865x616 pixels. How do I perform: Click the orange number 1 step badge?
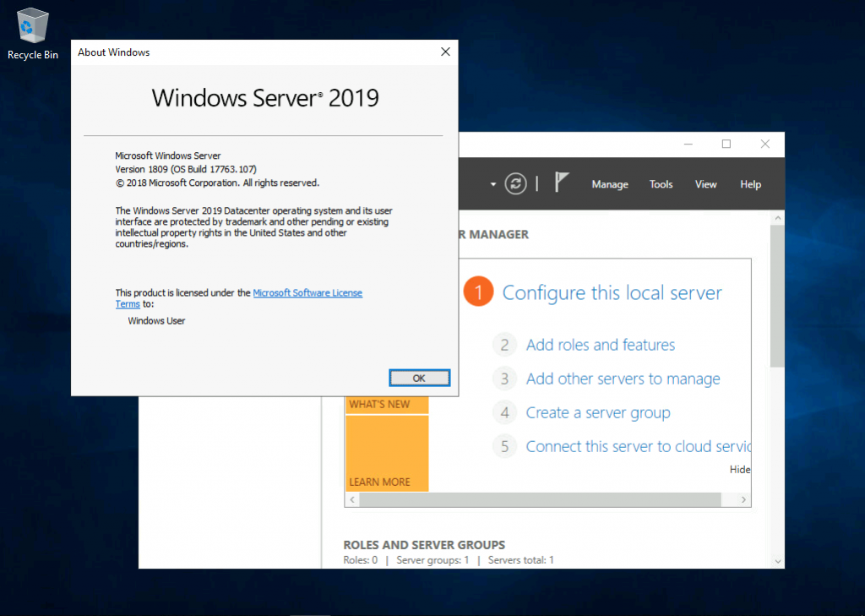coord(476,291)
